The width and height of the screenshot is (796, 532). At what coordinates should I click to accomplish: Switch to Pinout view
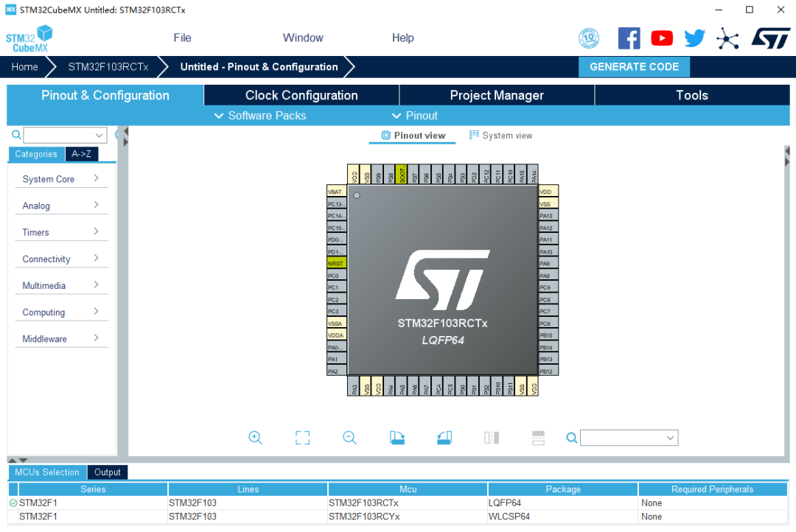click(413, 136)
